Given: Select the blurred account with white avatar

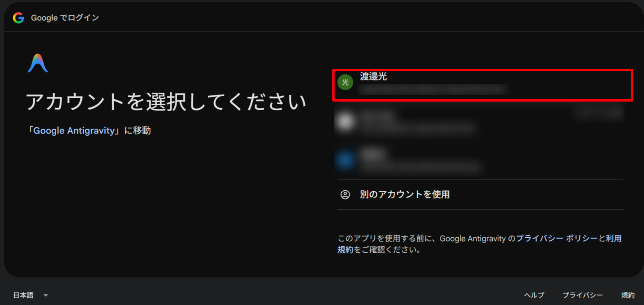Looking at the screenshot, I should tap(480, 121).
